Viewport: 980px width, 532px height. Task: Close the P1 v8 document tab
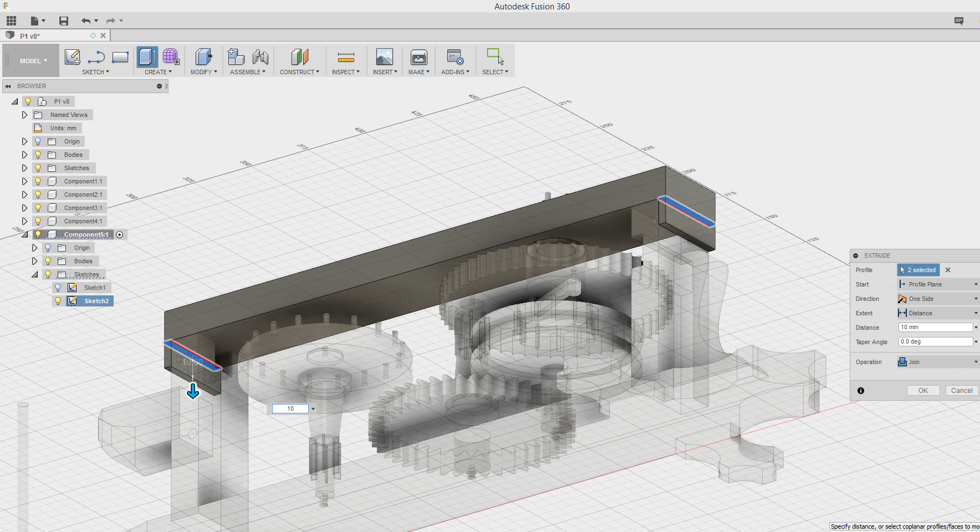tap(103, 35)
